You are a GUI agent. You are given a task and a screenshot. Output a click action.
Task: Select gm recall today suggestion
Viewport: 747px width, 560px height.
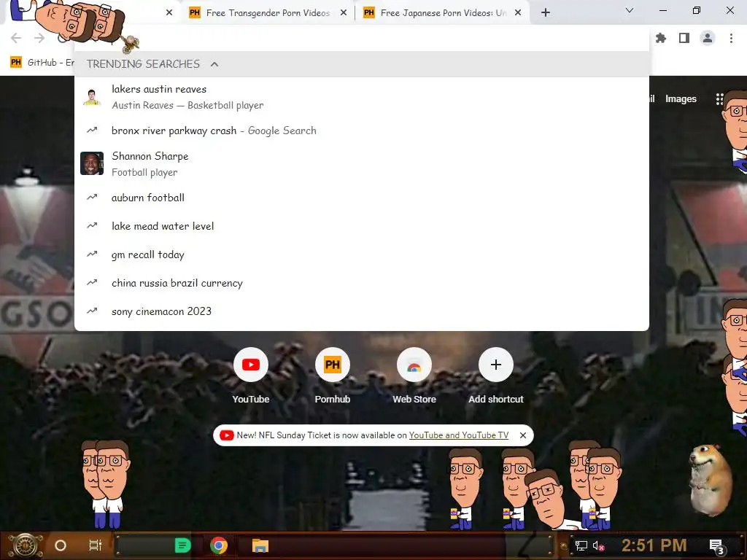(x=362, y=254)
